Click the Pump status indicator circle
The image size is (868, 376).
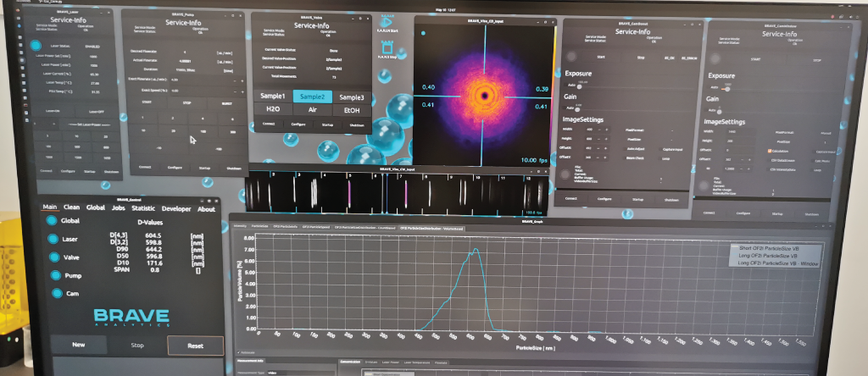point(54,276)
